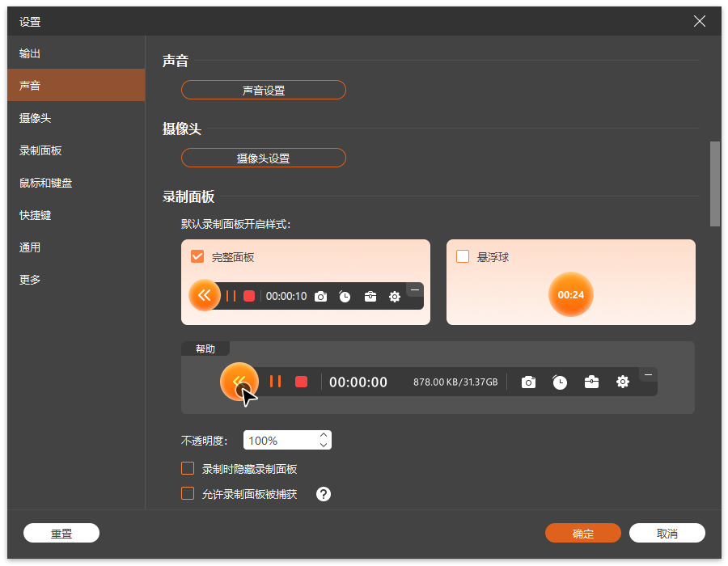Click the 确定 button to confirm

click(582, 533)
